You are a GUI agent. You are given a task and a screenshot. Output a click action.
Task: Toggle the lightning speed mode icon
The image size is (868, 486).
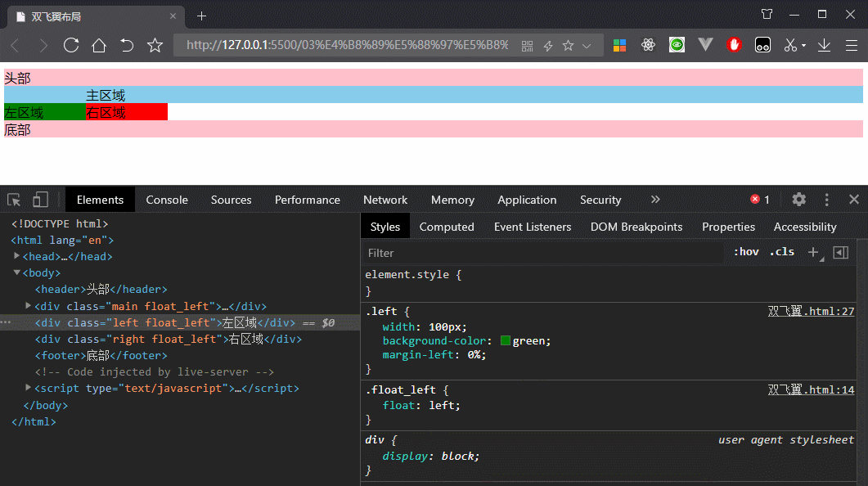[x=548, y=46]
